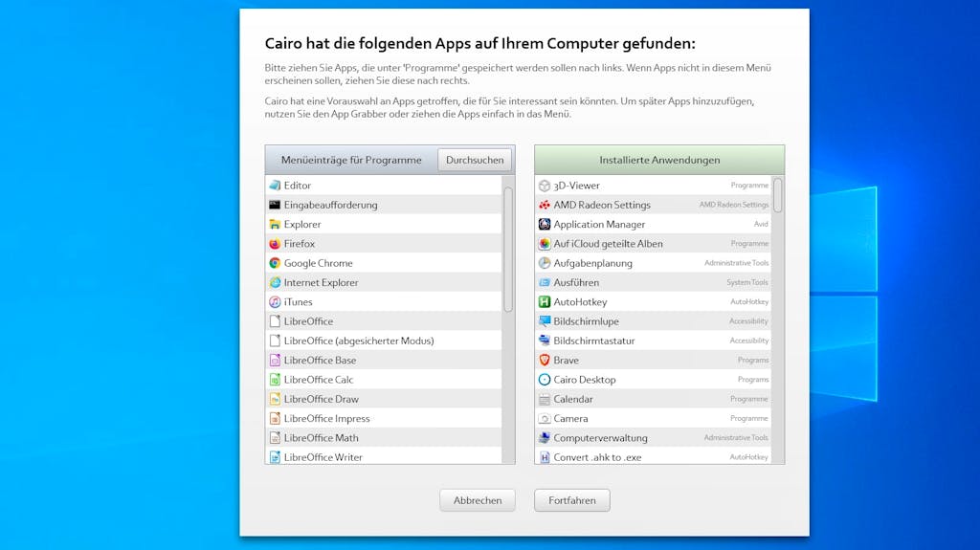
Task: Click 'AutoHotkey' label beside Convert .ahk to .exe
Action: coord(749,457)
